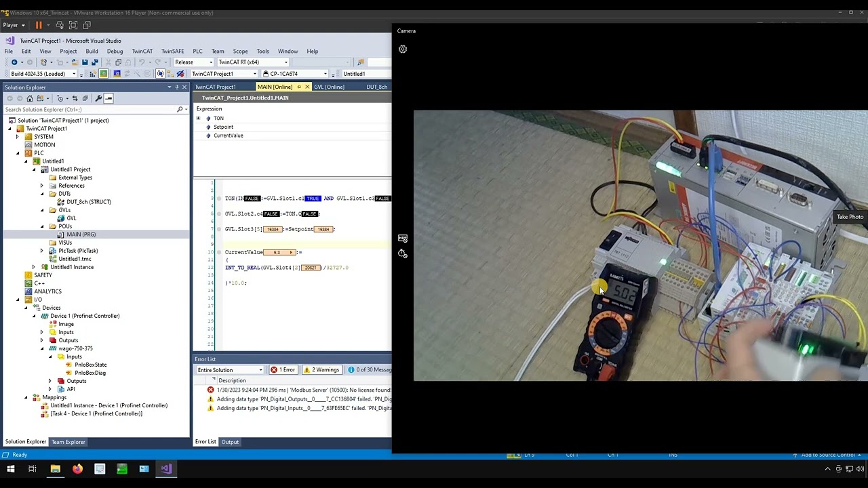The height and width of the screenshot is (488, 868).
Task: Close the MAIN [Online] tab
Action: 307,87
